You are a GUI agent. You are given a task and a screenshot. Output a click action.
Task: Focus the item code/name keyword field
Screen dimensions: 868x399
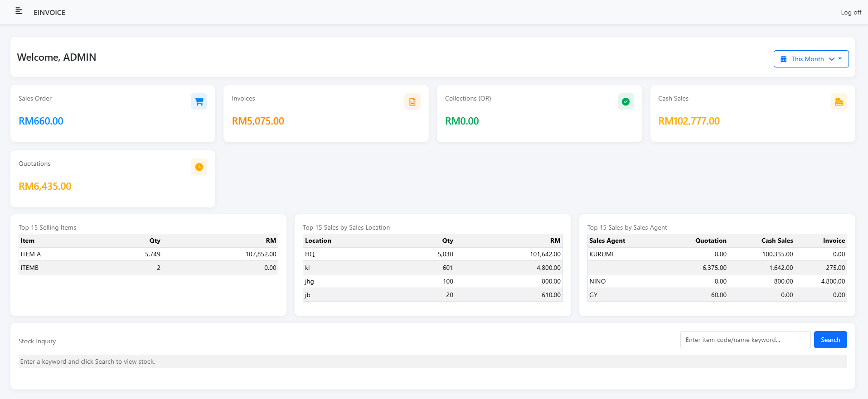click(x=745, y=340)
